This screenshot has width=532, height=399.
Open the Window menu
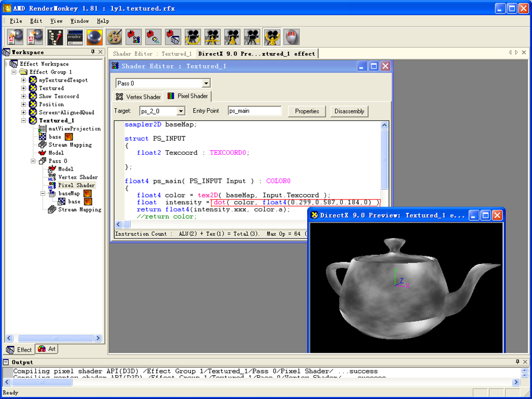(80, 21)
